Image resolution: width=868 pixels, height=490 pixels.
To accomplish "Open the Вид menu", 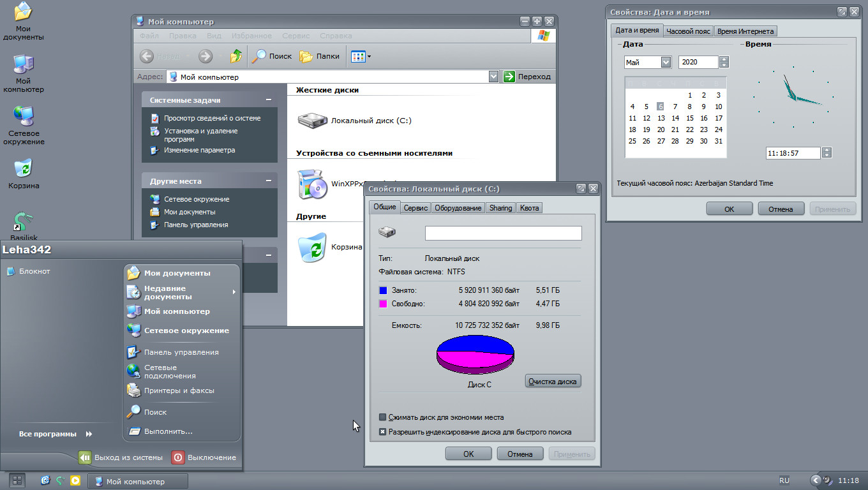I will [x=214, y=36].
